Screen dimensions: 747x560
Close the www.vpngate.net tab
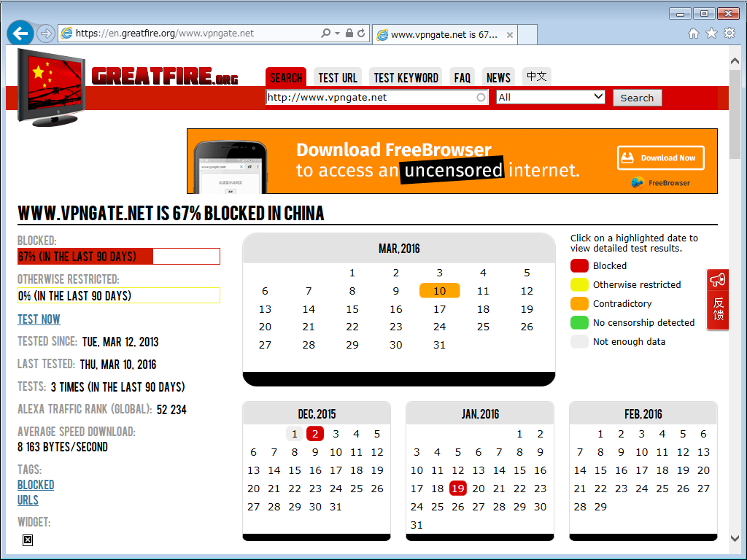[510, 35]
